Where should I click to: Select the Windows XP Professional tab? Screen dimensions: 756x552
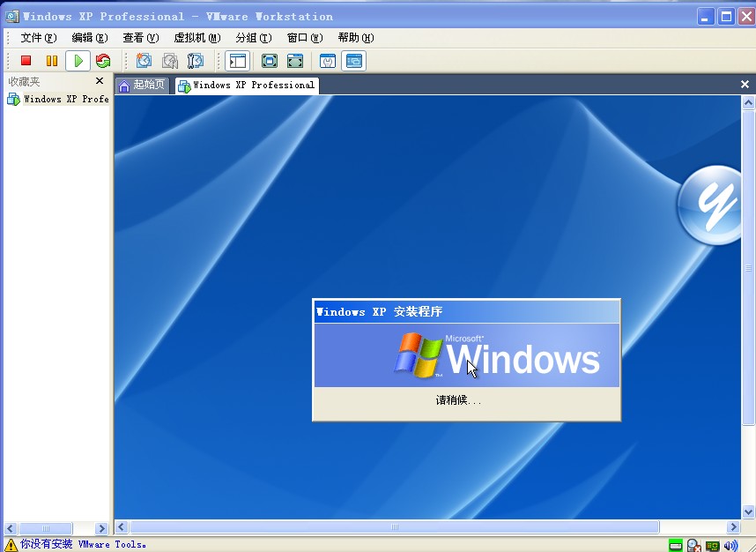(247, 86)
